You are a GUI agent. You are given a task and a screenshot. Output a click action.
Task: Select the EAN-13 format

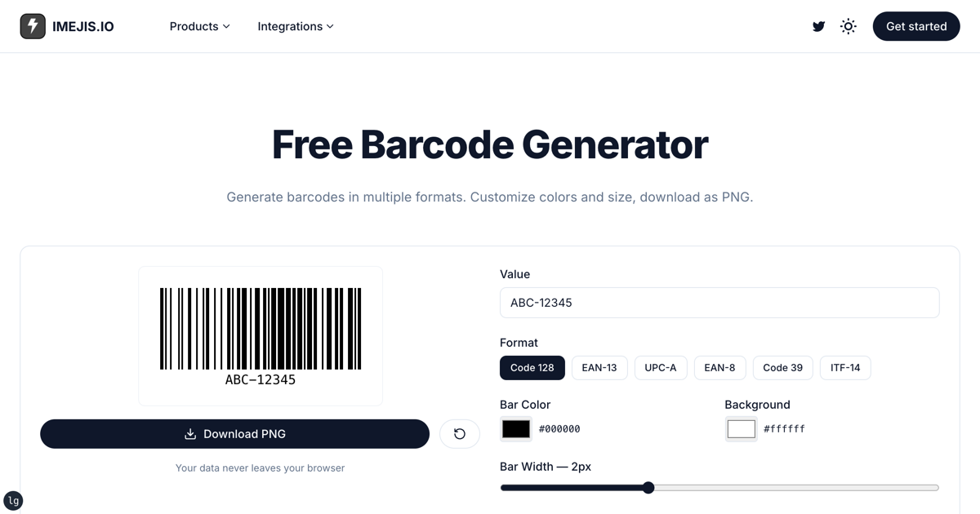point(599,367)
